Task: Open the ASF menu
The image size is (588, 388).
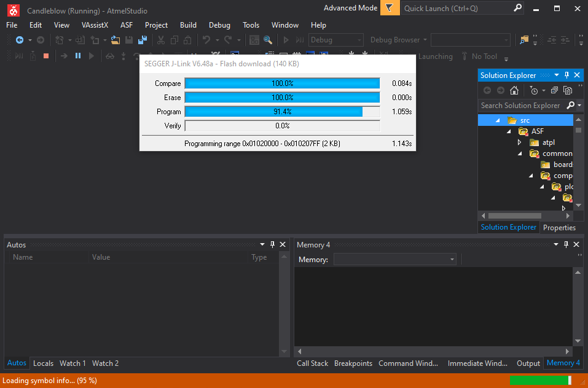Action: pos(127,25)
